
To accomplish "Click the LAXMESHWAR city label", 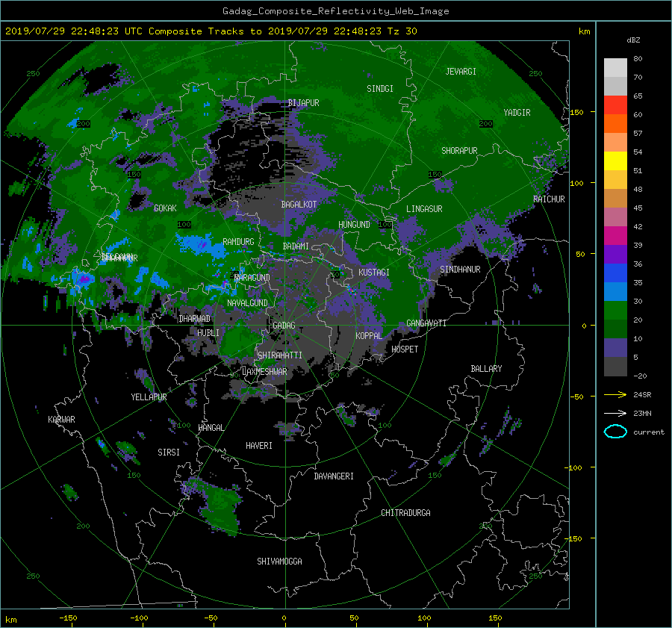I will coord(264,372).
